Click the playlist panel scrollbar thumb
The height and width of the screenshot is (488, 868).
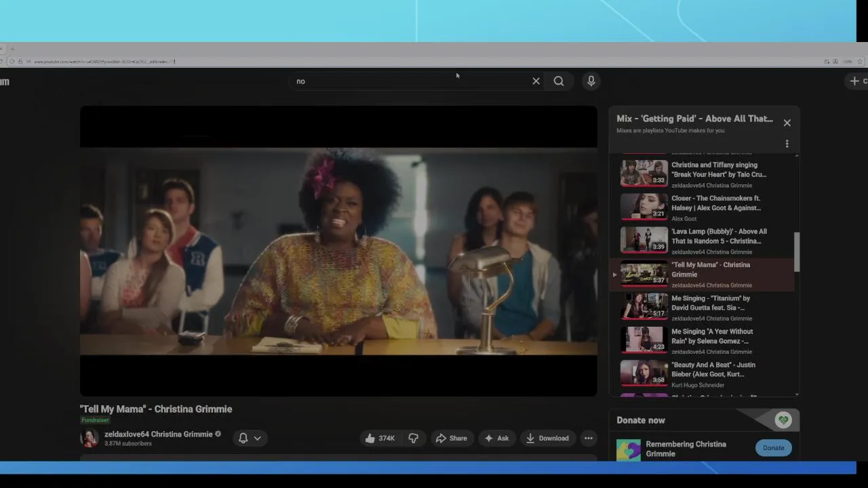[x=797, y=251]
